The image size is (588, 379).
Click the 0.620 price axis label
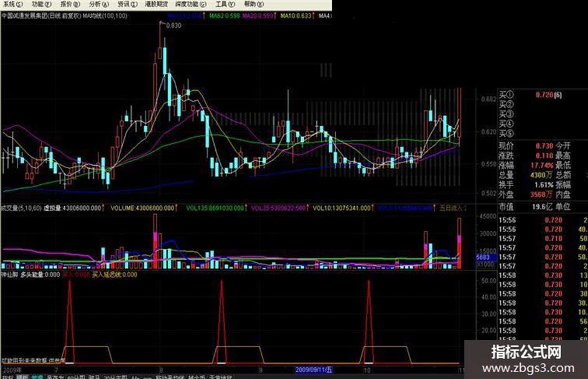[x=488, y=132]
